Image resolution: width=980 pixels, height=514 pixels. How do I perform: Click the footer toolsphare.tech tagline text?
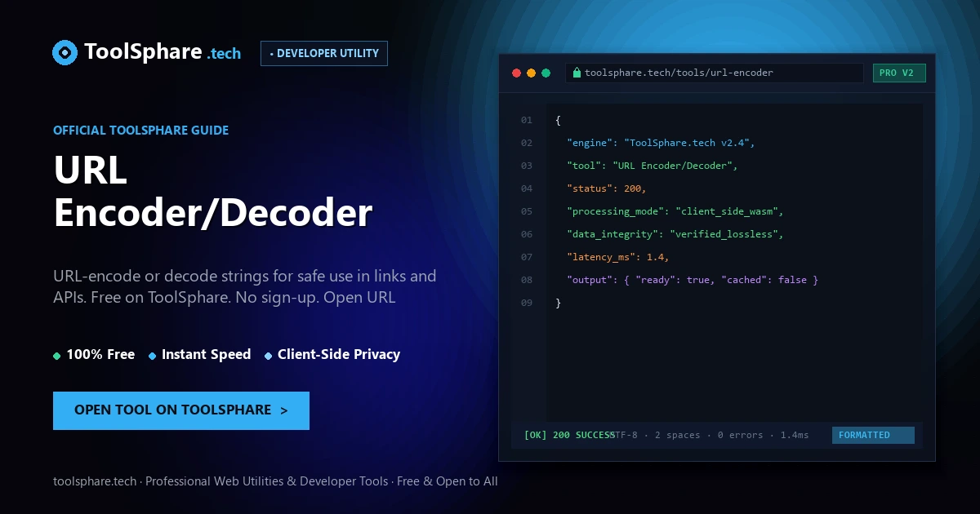coord(275,481)
